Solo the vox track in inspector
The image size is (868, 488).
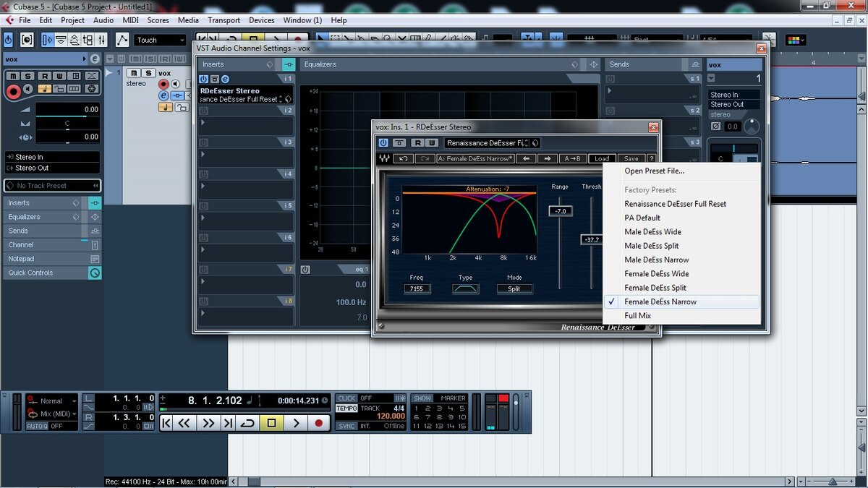point(27,76)
